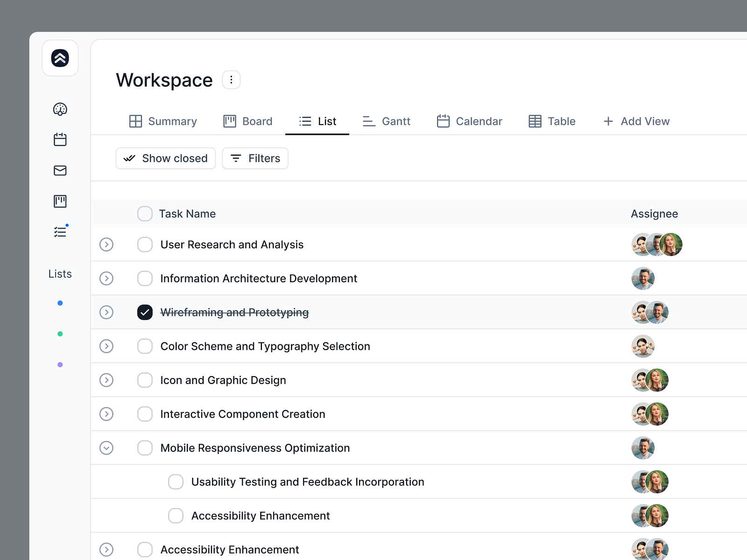The width and height of the screenshot is (747, 560).
Task: Select the board icon in the sidebar
Action: (60, 201)
